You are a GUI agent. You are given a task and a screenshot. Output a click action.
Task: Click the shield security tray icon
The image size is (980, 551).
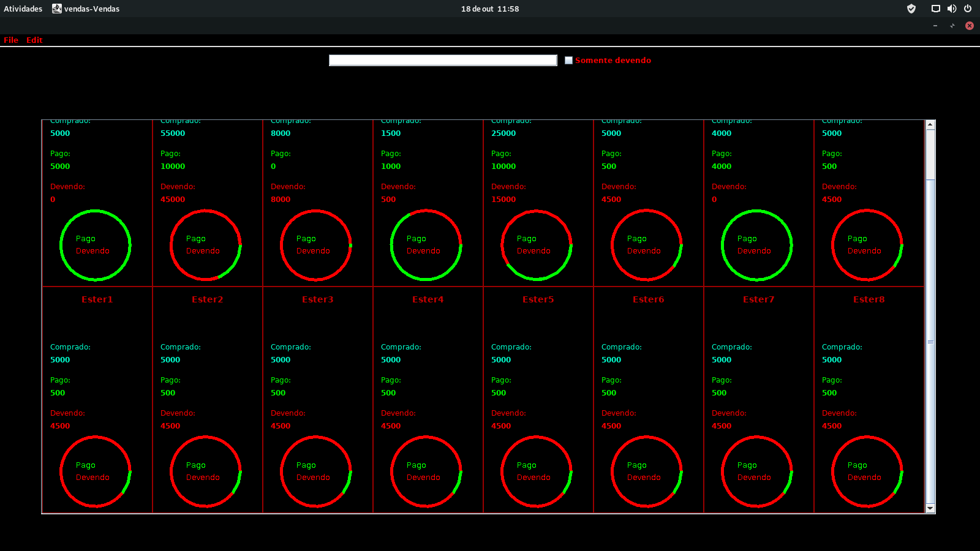911,9
